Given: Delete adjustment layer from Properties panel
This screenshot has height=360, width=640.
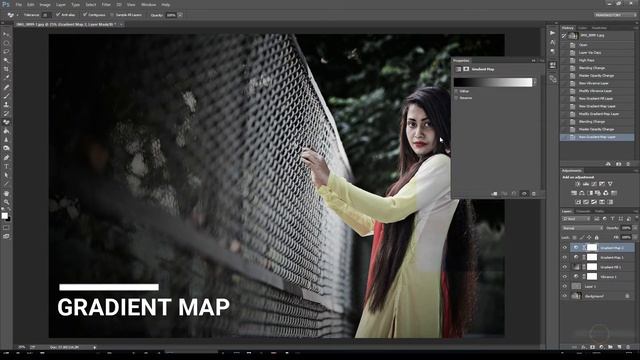Looking at the screenshot, I should (534, 194).
